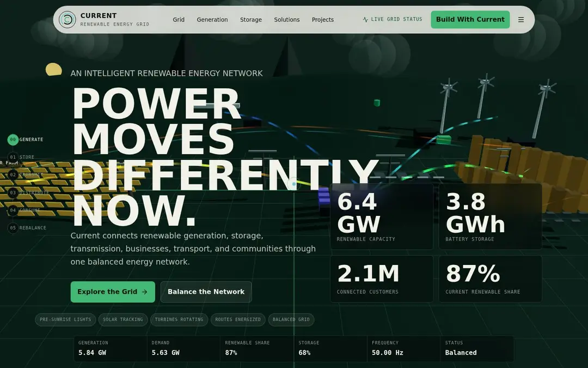Viewport: 588px width, 368px height.
Task: Click the Balanced Grid chip
Action: click(x=291, y=319)
